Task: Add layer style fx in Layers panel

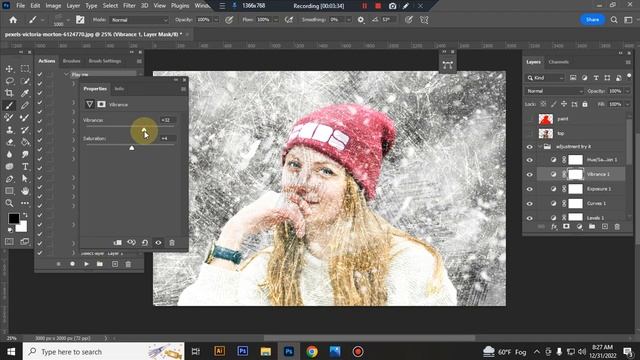Action: (x=554, y=227)
